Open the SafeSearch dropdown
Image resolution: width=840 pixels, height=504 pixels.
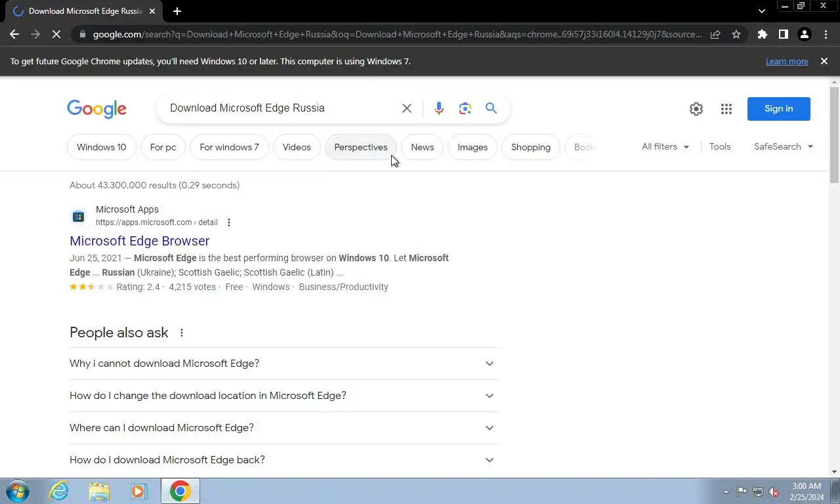784,146
